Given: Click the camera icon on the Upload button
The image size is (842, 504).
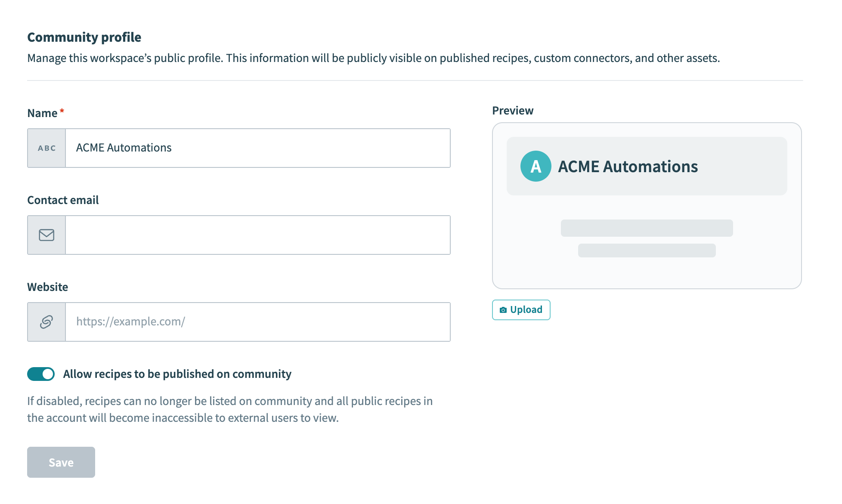Looking at the screenshot, I should [504, 309].
